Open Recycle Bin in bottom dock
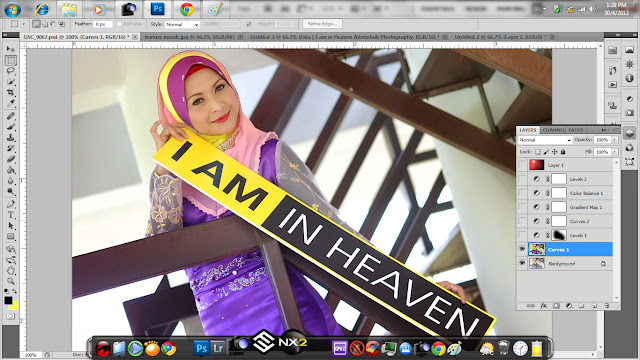This screenshot has width=640, height=360. click(x=503, y=348)
